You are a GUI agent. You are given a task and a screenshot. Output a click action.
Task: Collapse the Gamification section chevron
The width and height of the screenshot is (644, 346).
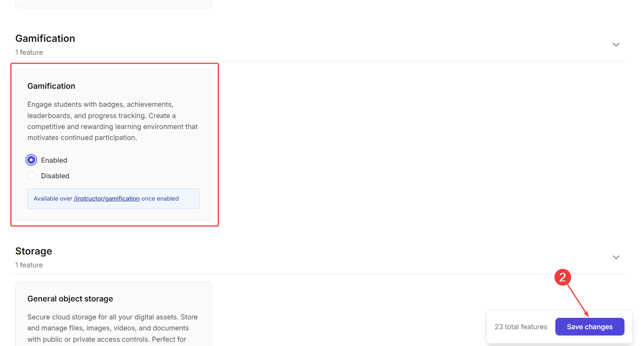tap(616, 45)
